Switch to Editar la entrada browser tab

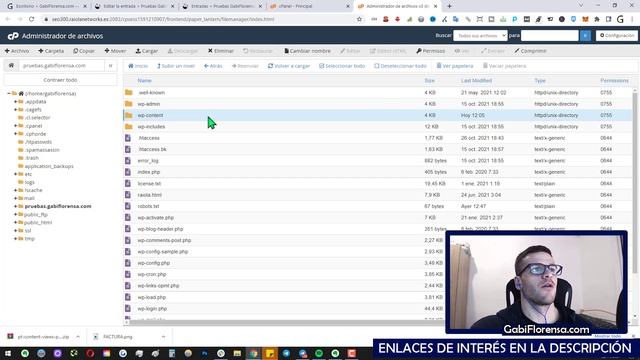(134, 6)
